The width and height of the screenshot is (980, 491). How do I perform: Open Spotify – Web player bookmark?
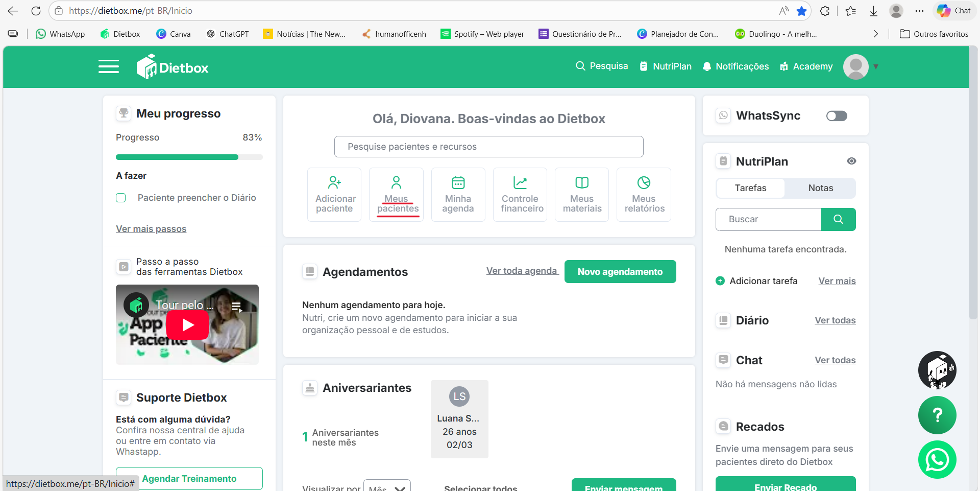482,34
